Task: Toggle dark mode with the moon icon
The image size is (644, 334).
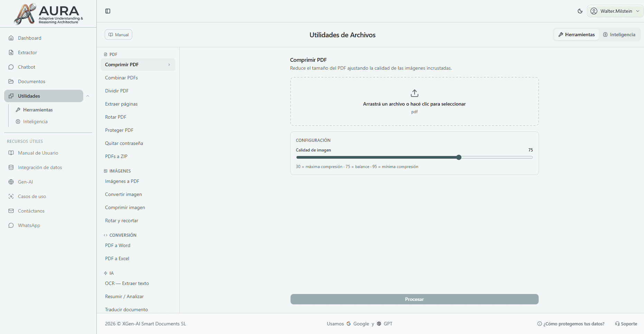Action: [x=580, y=11]
